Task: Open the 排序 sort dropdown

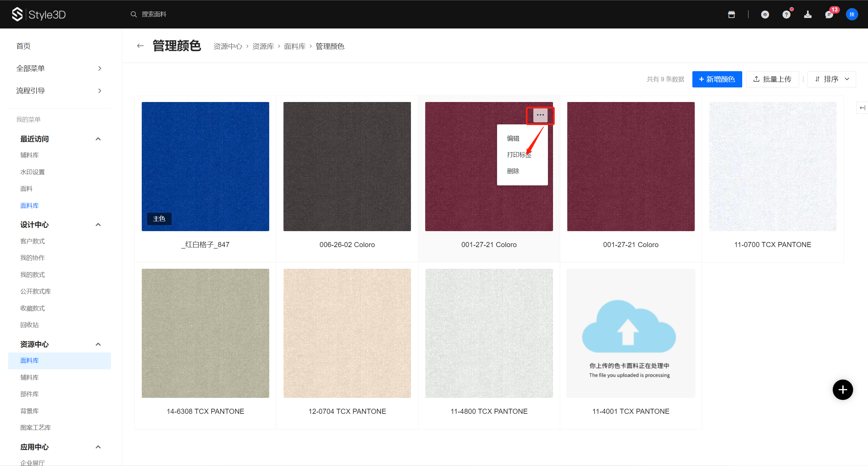Action: (x=831, y=79)
